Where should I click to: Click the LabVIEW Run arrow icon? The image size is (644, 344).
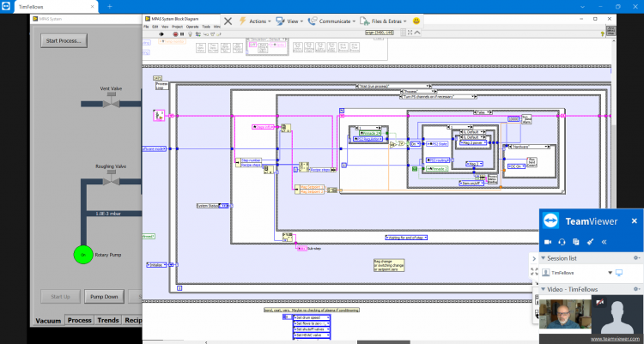161,34
